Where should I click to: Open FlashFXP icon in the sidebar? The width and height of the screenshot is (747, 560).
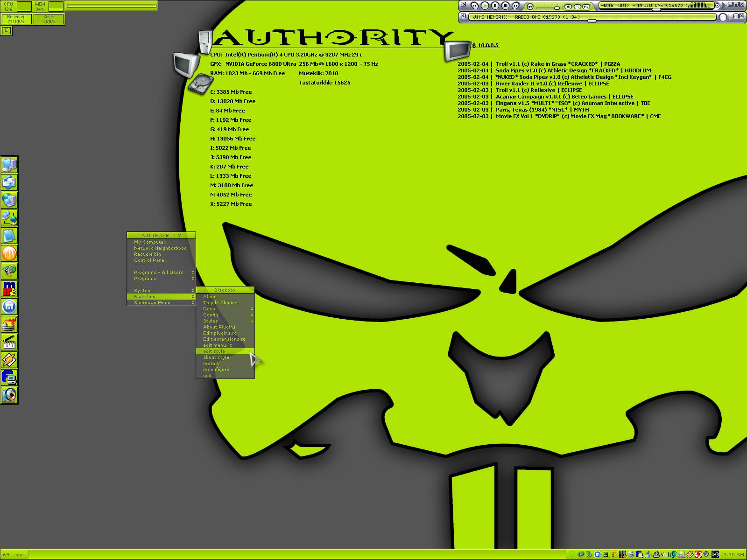9,377
